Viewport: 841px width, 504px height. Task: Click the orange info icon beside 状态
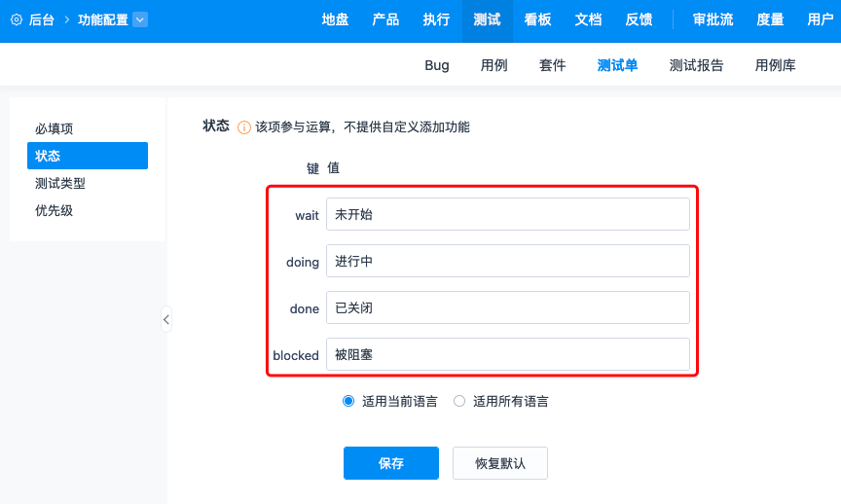244,127
